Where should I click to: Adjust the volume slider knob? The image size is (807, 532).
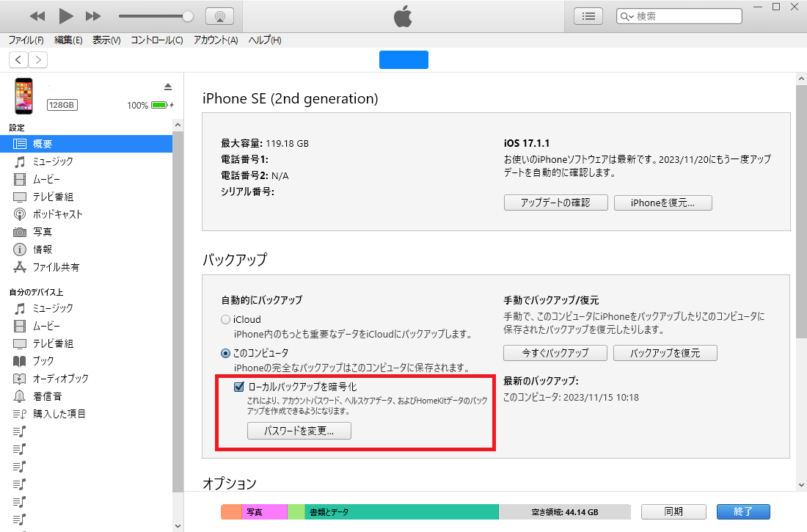click(188, 16)
